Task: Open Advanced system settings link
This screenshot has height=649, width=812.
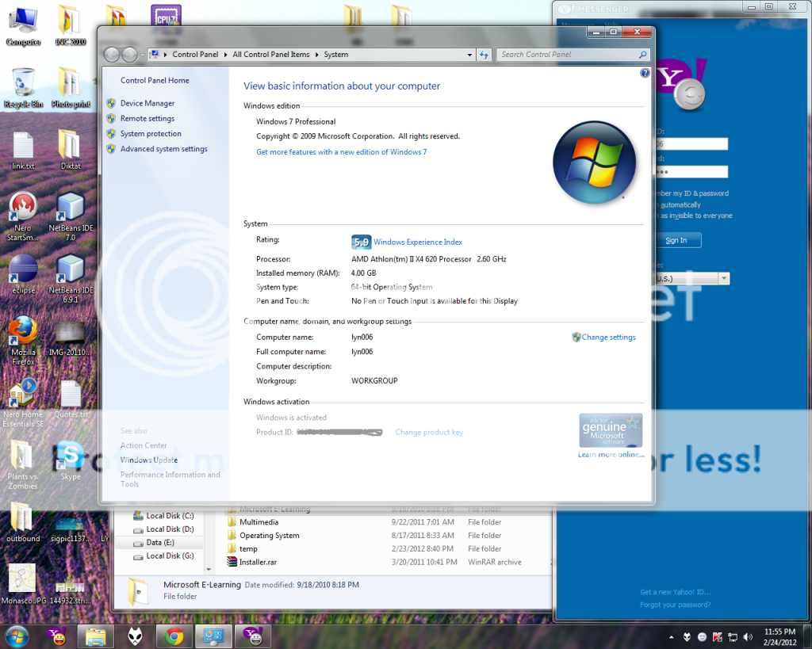Action: (163, 148)
